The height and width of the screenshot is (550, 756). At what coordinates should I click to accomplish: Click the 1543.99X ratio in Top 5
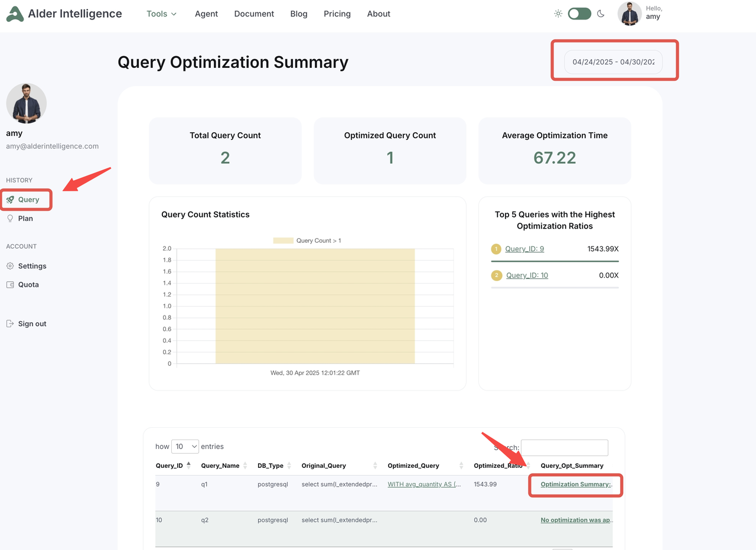click(603, 249)
